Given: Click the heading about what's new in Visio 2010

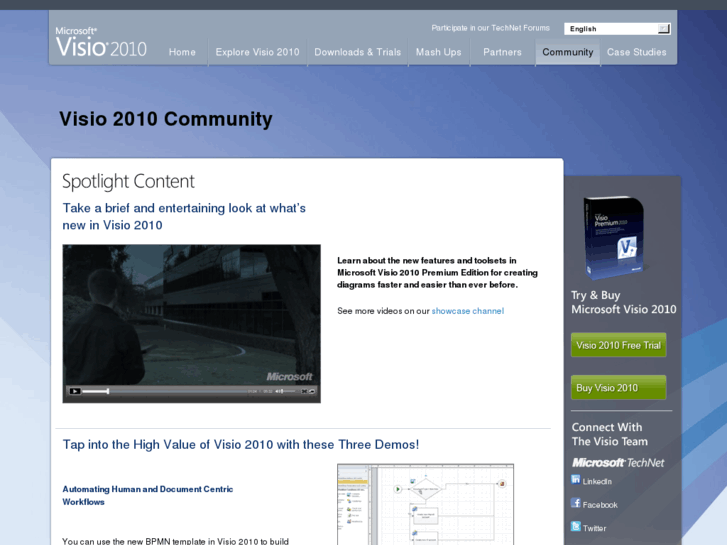Looking at the screenshot, I should click(184, 217).
